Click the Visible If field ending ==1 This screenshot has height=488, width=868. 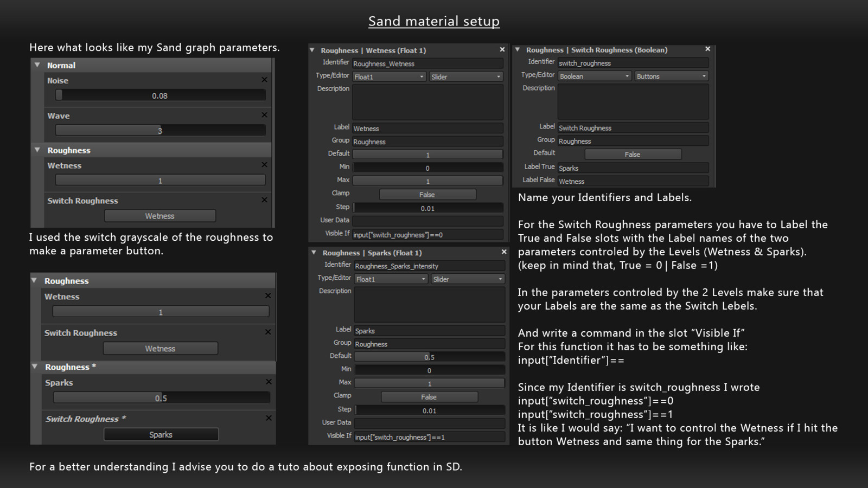[430, 437]
